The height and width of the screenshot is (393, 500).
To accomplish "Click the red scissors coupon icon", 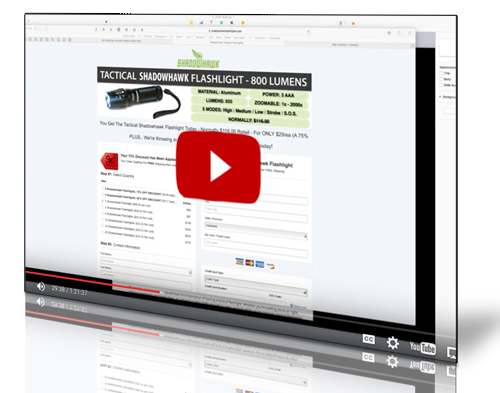I will pyautogui.click(x=109, y=161).
